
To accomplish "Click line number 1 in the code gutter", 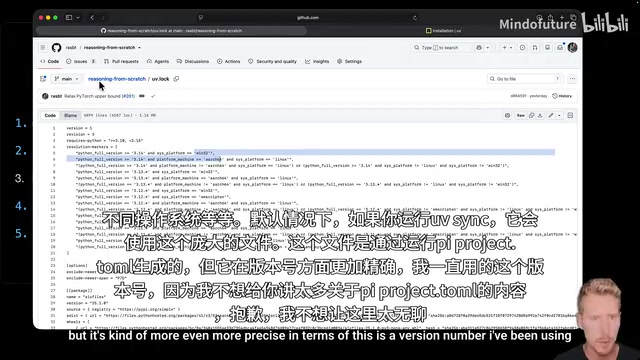I will click(x=53, y=128).
